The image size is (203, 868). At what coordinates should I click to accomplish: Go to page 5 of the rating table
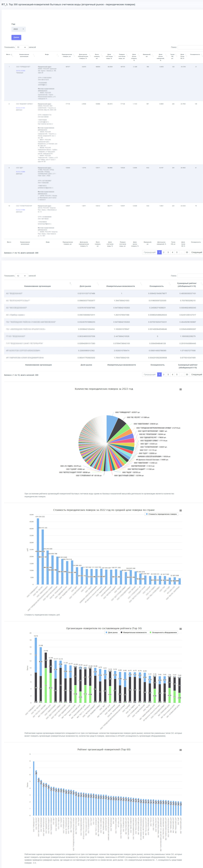pos(177,374)
